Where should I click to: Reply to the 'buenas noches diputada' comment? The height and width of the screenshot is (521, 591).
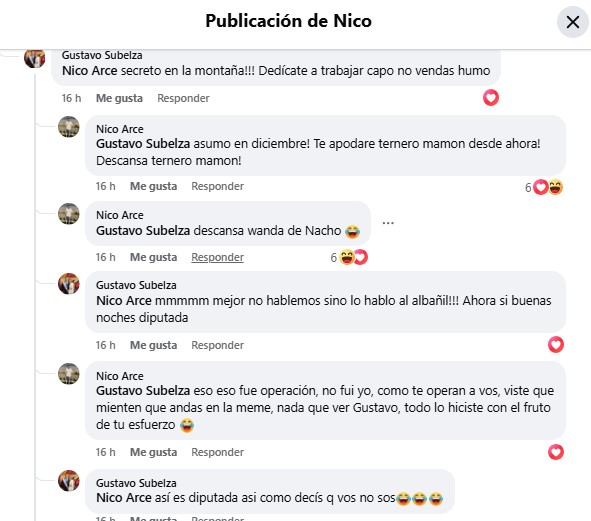pos(217,345)
